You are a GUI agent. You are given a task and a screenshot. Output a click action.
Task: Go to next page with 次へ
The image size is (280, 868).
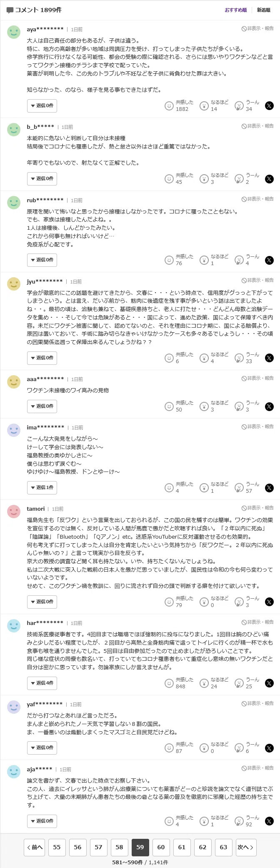tap(246, 847)
